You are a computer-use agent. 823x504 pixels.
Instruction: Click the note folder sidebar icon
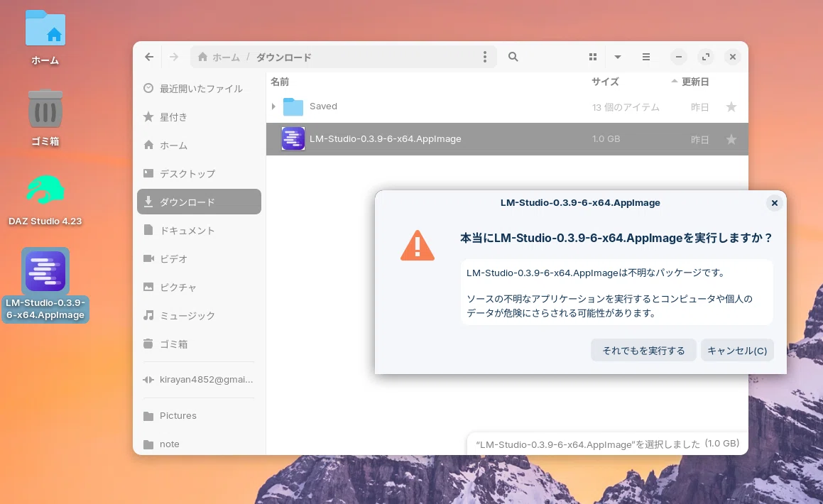coord(148,444)
